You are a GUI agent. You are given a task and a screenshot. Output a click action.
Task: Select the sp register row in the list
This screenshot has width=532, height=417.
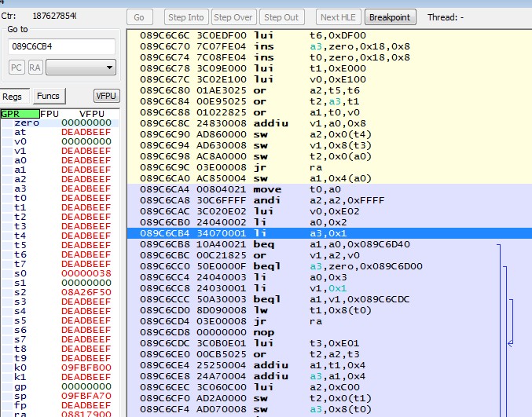(59, 396)
